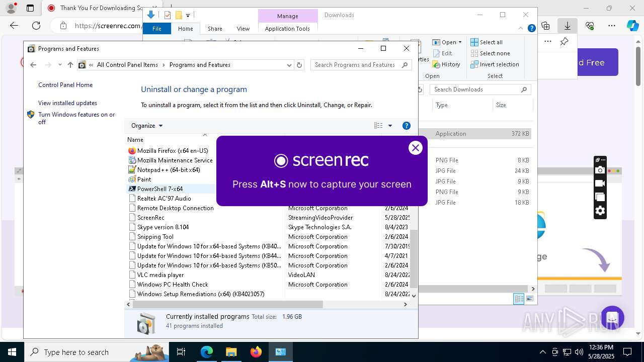
Task: Select Snipping Tool entry
Action: tap(155, 237)
